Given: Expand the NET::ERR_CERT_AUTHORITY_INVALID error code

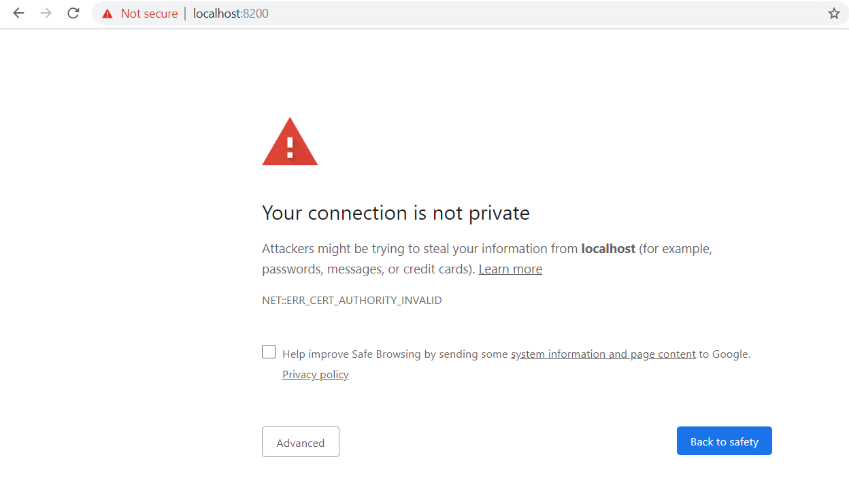Looking at the screenshot, I should tap(352, 300).
